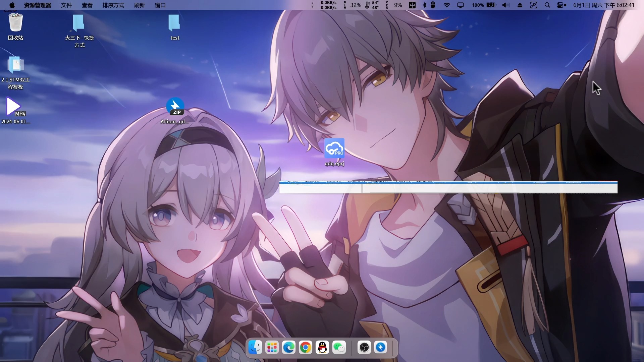Open the 文件 menu
The height and width of the screenshot is (362, 644).
point(66,5)
